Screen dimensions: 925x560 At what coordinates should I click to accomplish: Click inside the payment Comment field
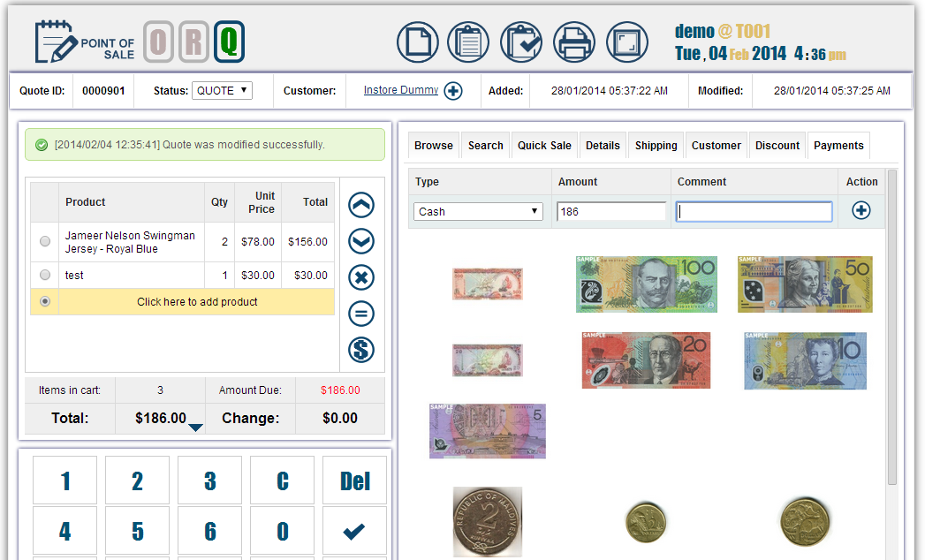pos(753,211)
